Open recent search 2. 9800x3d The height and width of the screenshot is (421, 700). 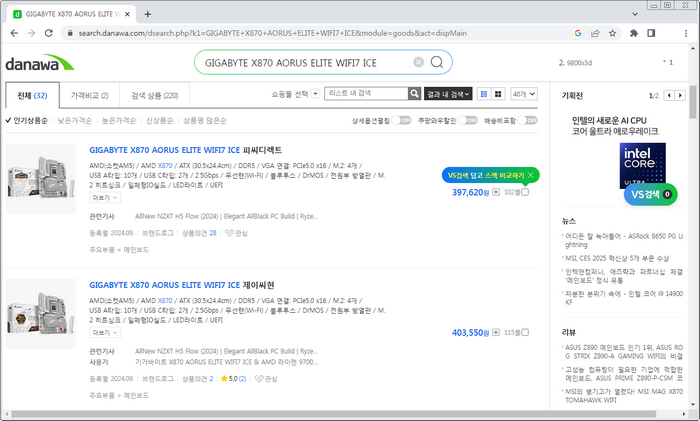tap(575, 63)
